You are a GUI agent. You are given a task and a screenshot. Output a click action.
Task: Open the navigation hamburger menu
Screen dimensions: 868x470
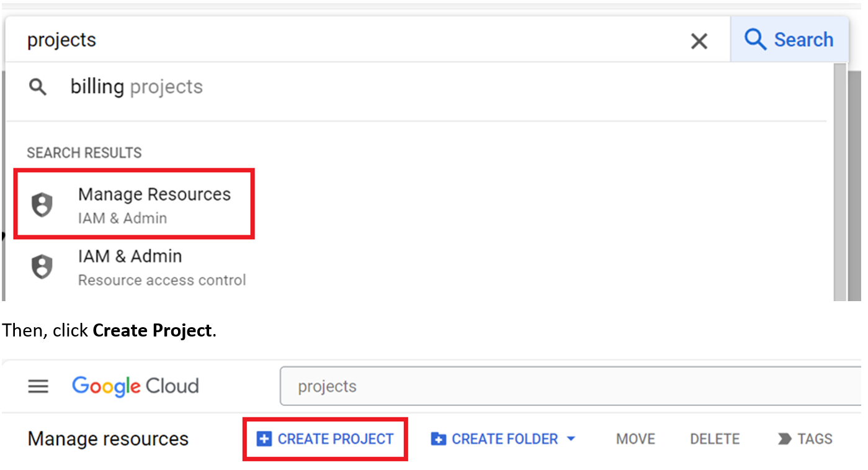coord(38,386)
